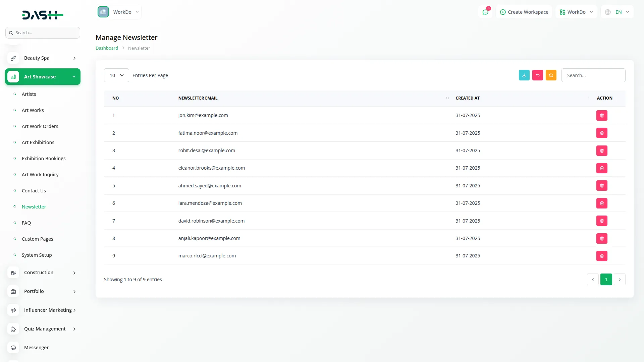Go to next page of results

pyautogui.click(x=620, y=280)
